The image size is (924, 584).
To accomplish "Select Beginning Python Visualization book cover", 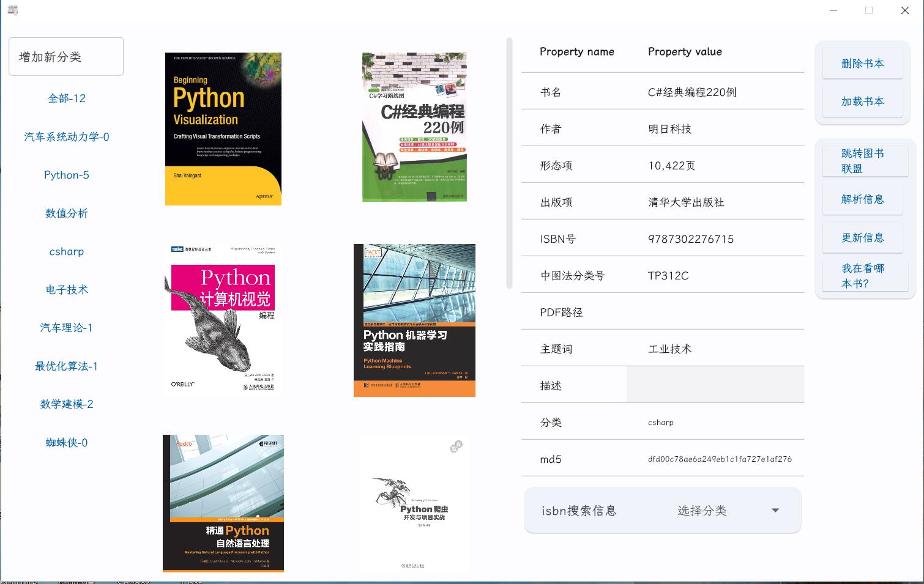I will tap(223, 129).
